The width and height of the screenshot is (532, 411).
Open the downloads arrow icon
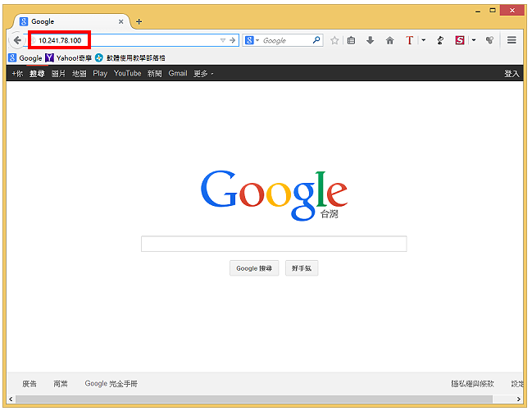[x=371, y=40]
